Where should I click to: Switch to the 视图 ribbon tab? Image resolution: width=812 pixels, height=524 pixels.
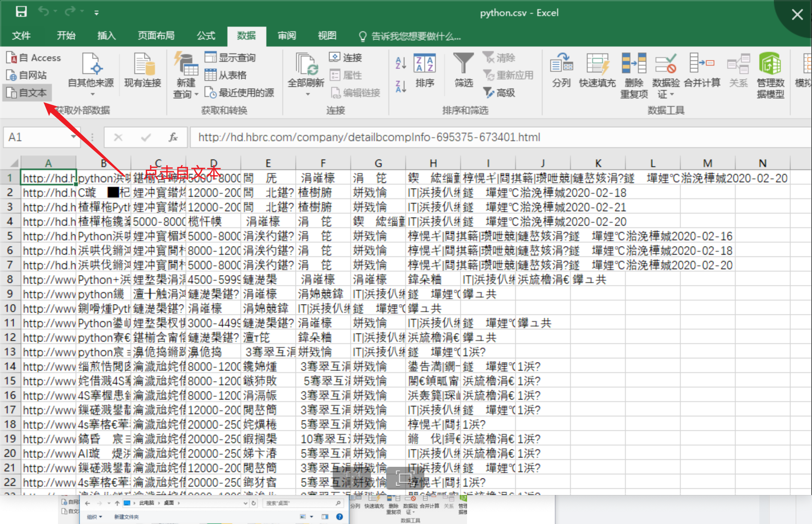click(327, 36)
